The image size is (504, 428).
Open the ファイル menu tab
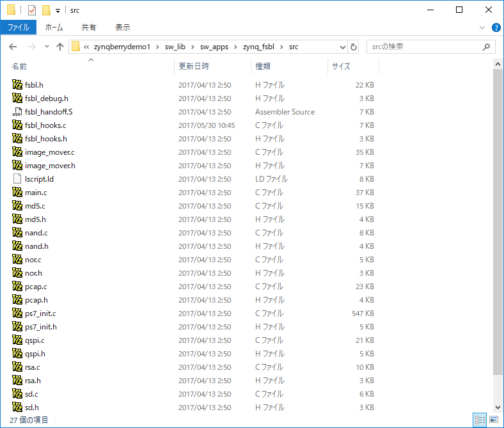pos(18,28)
